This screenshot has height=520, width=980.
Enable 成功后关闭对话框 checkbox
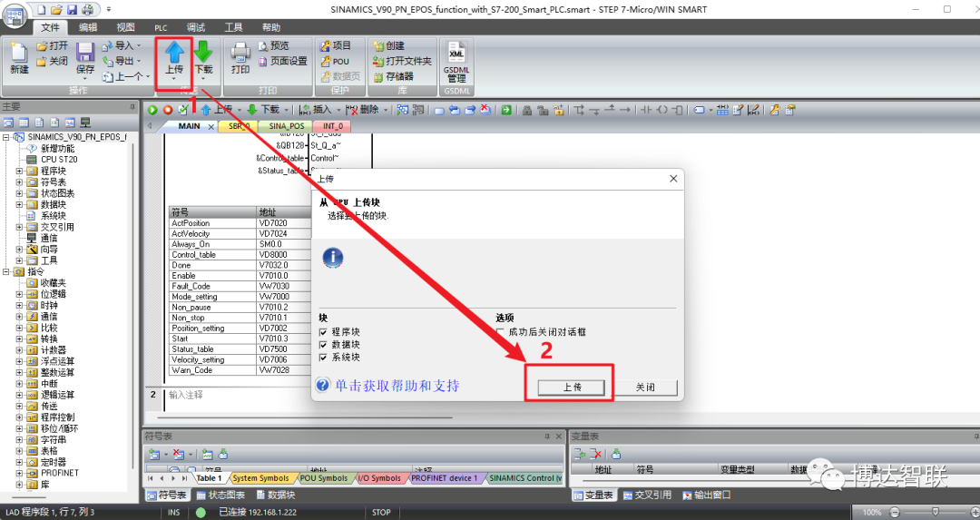[x=500, y=332]
